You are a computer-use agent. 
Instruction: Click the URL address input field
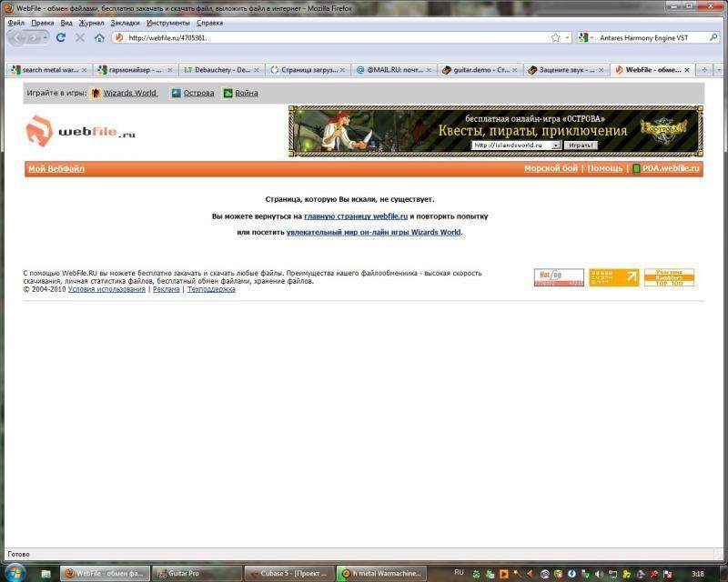337,38
